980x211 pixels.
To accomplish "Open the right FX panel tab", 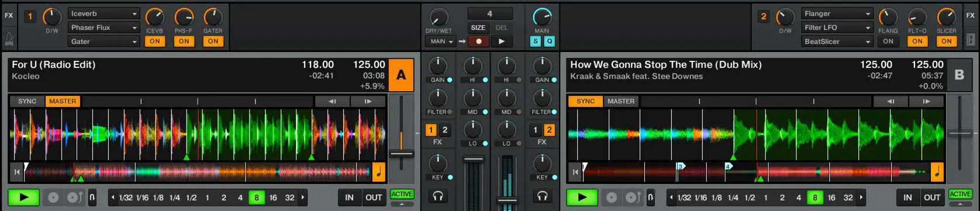I will (x=971, y=16).
